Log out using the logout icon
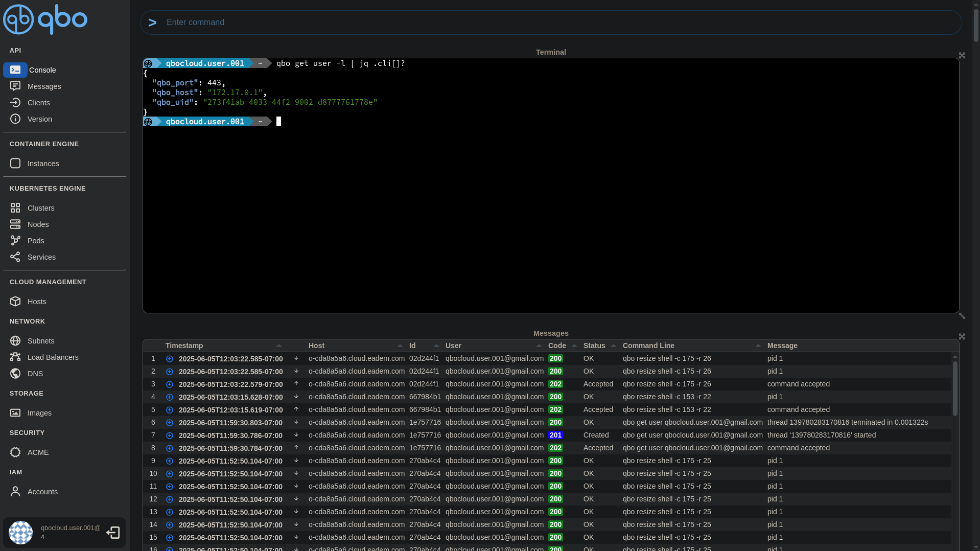This screenshot has height=551, width=980. (112, 532)
